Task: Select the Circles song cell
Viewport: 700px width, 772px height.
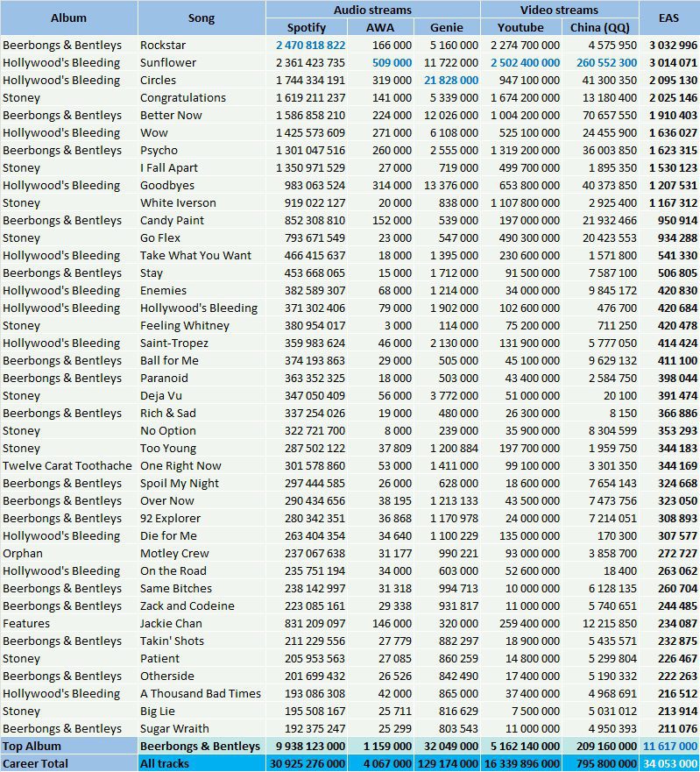Action: (202, 81)
